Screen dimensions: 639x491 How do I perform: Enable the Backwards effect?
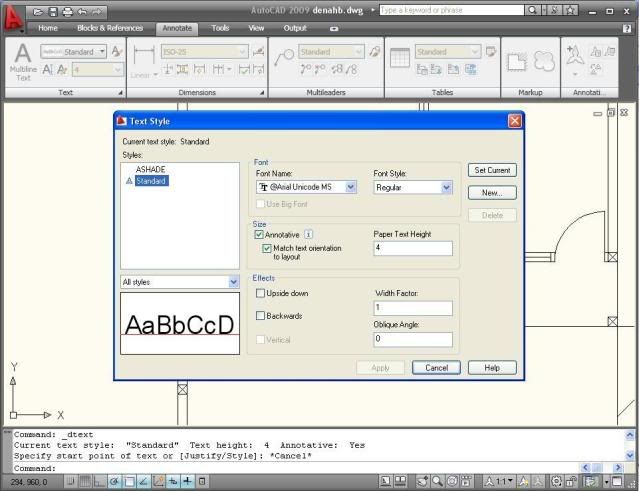coord(260,315)
